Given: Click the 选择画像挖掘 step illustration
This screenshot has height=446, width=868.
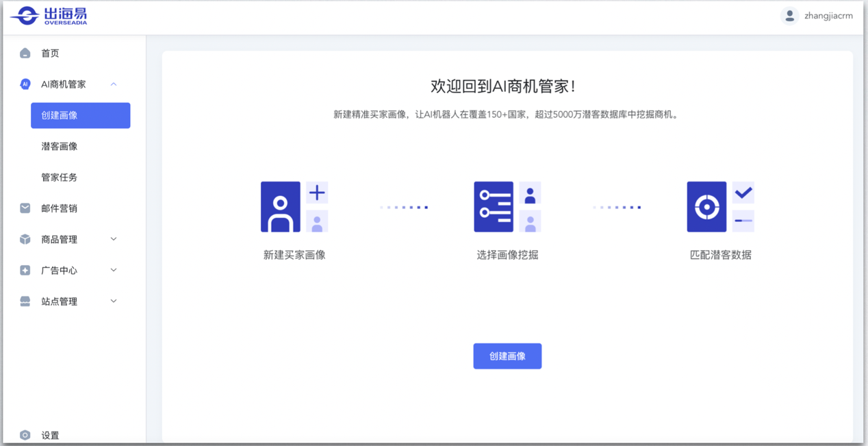Looking at the screenshot, I should [x=507, y=206].
